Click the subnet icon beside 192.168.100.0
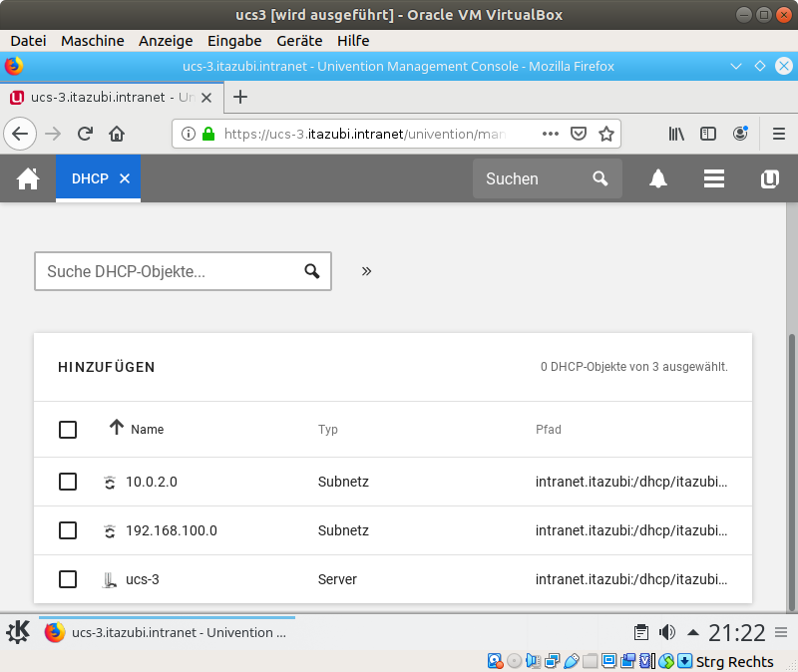798x672 pixels. (110, 531)
